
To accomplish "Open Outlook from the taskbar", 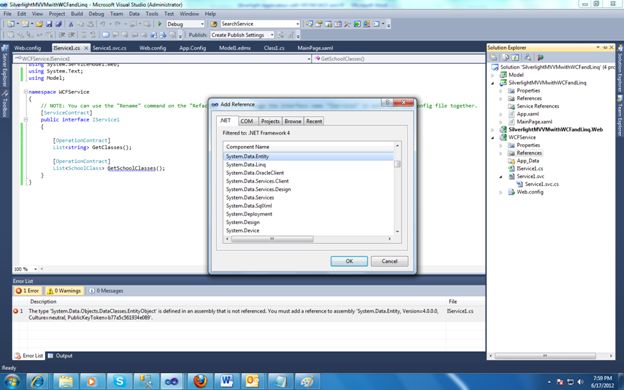I will (253, 381).
